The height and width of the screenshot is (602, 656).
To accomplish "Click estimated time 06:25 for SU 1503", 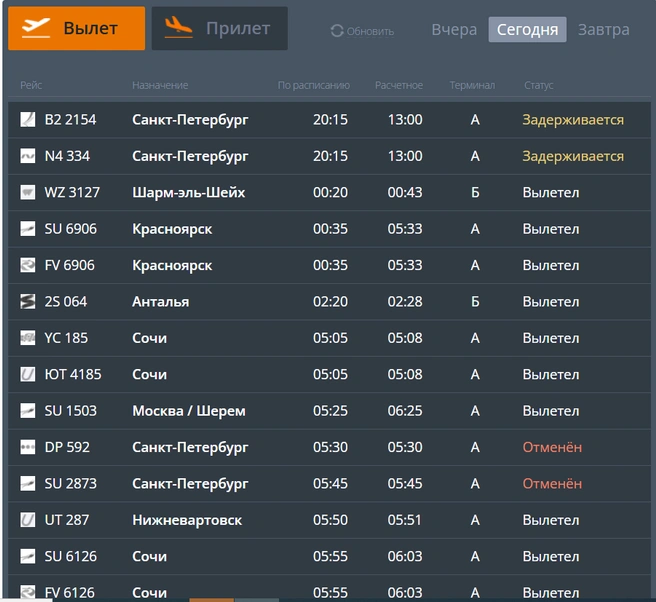I will (405, 411).
